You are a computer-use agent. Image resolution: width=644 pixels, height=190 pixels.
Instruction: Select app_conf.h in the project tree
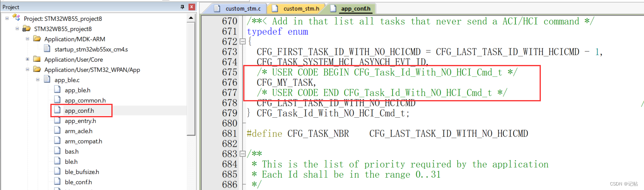tap(79, 111)
